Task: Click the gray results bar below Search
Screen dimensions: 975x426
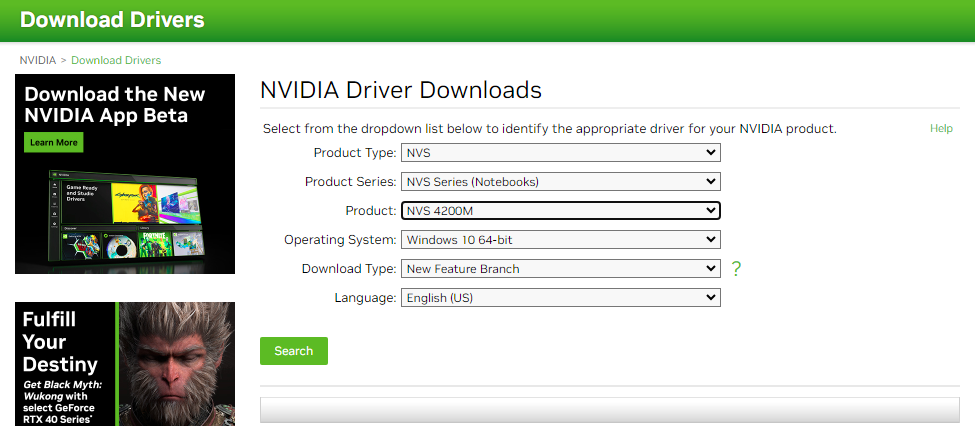Action: point(609,411)
